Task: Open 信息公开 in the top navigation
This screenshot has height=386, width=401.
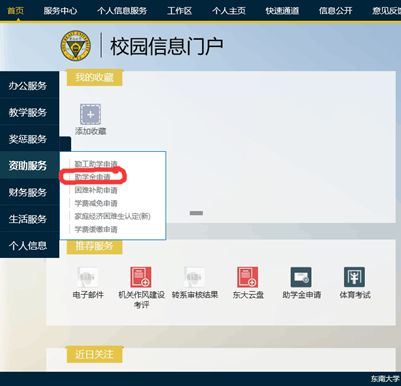Action: pos(336,11)
